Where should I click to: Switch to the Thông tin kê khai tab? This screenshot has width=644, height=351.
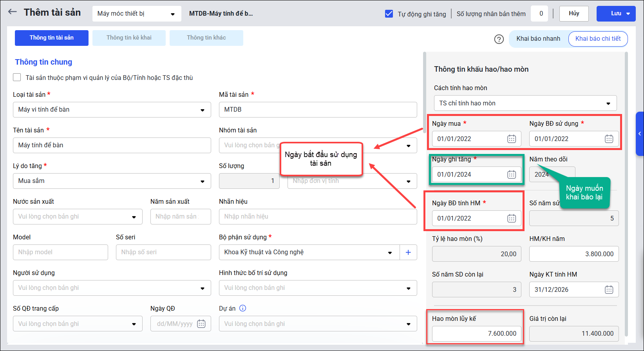[129, 38]
